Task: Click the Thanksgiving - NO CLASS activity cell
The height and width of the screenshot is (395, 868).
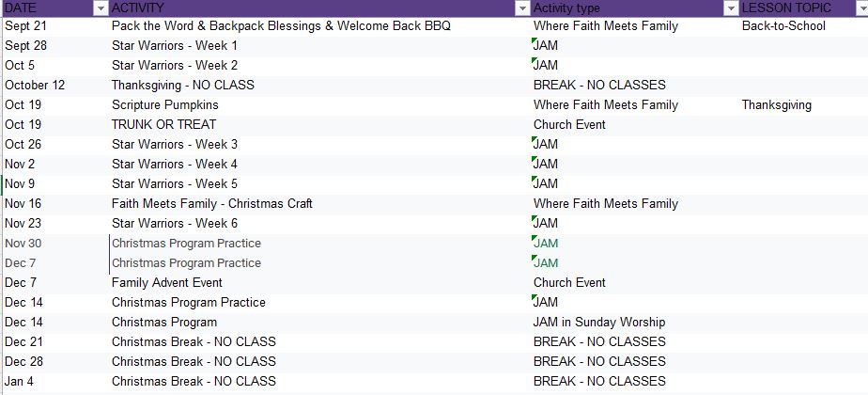Action: pos(182,86)
